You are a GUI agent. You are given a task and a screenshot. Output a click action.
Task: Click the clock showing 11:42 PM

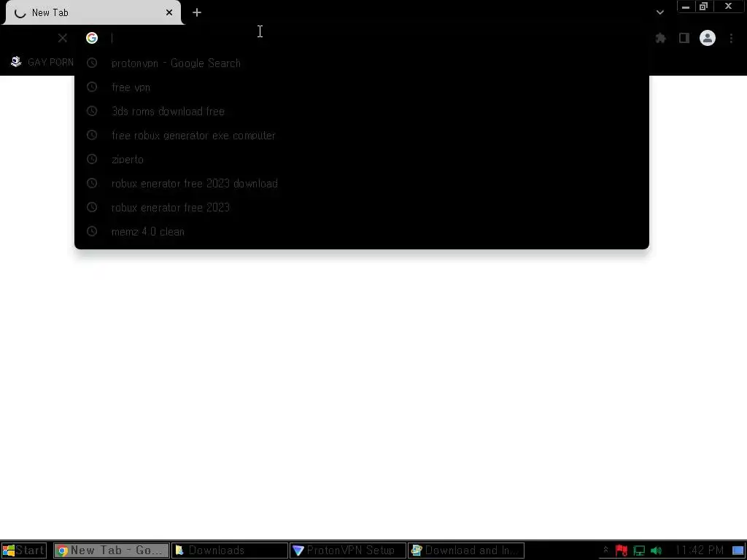click(700, 551)
